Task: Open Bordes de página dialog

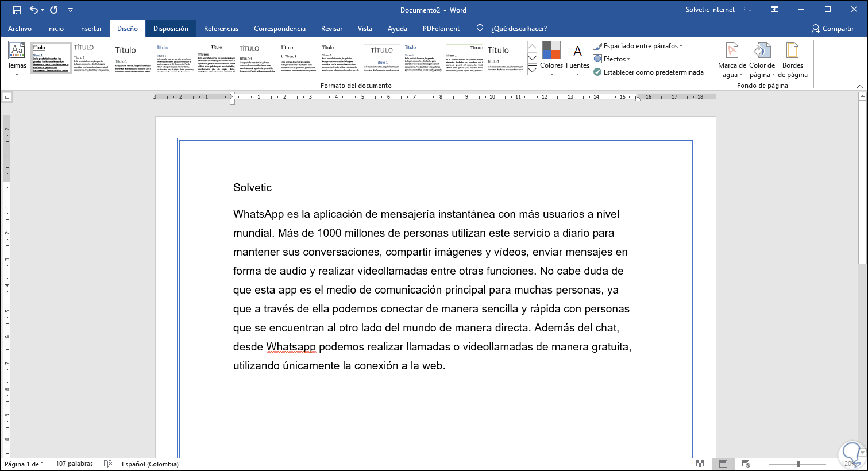Action: [x=793, y=60]
